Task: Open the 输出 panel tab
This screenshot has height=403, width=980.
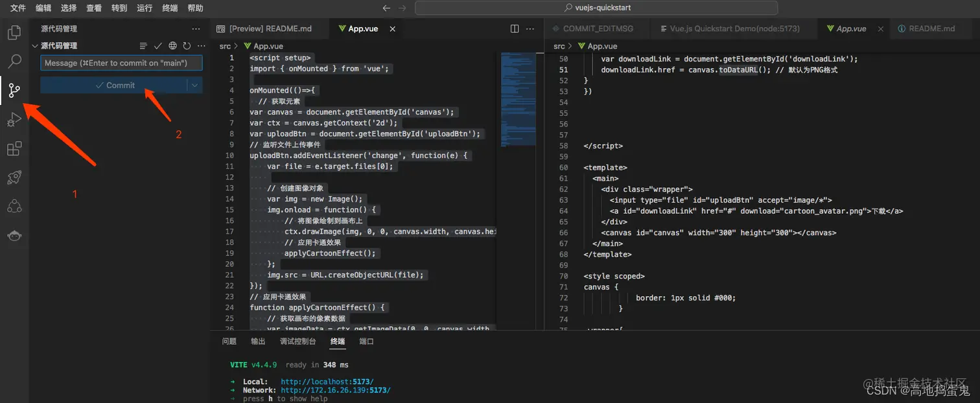Action: coord(258,341)
